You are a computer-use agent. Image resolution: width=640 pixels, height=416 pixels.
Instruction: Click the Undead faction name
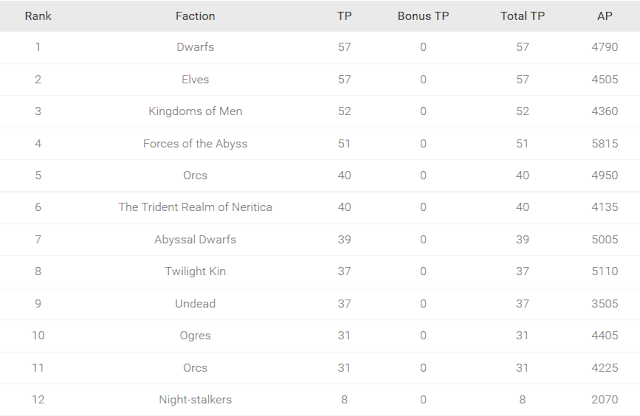point(195,303)
